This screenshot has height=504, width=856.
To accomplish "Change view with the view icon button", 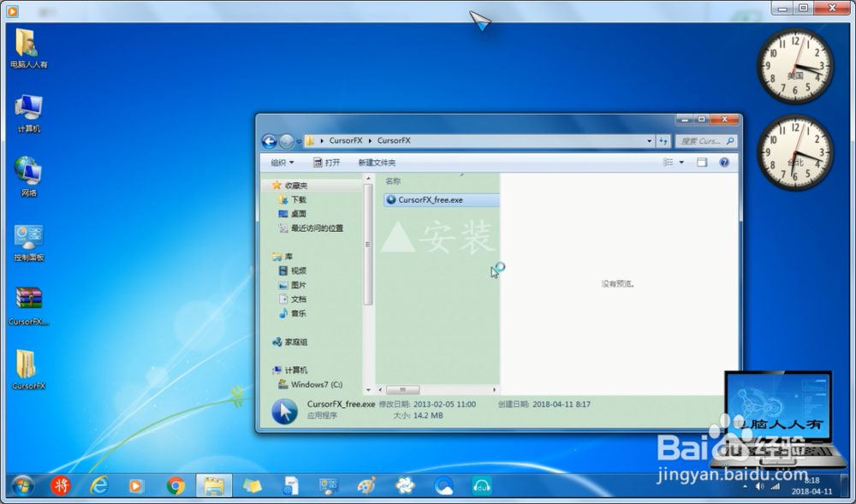I will [669, 163].
